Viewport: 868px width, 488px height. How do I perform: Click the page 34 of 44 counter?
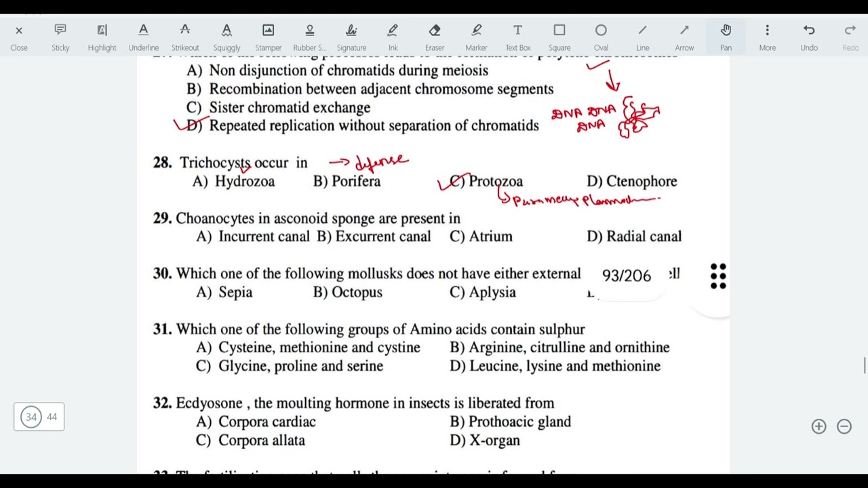[x=39, y=417]
